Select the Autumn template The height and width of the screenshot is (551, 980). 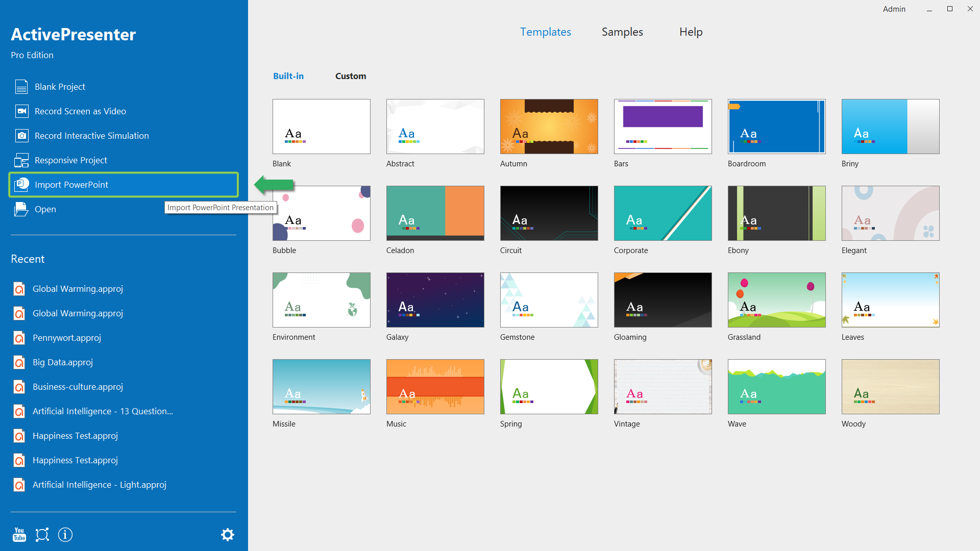click(549, 127)
